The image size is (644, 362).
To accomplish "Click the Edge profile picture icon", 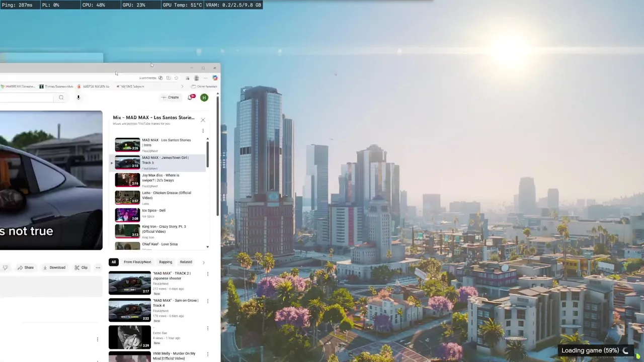I will 196,78.
